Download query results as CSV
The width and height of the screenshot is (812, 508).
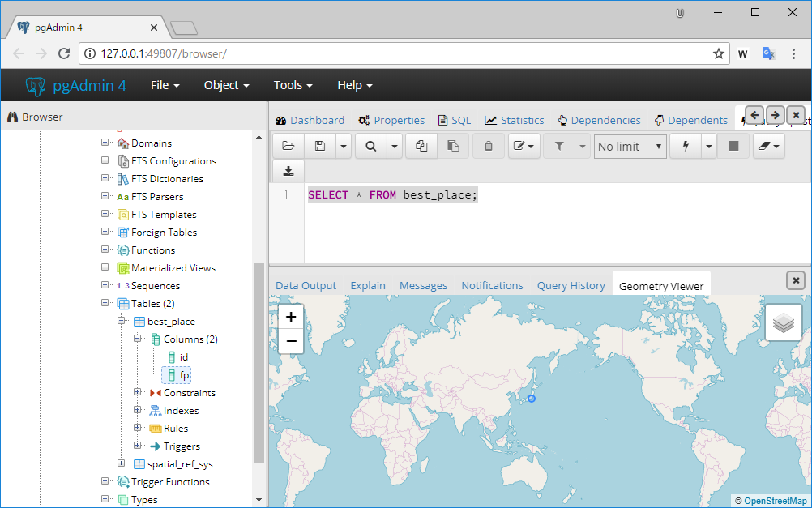[x=288, y=170]
